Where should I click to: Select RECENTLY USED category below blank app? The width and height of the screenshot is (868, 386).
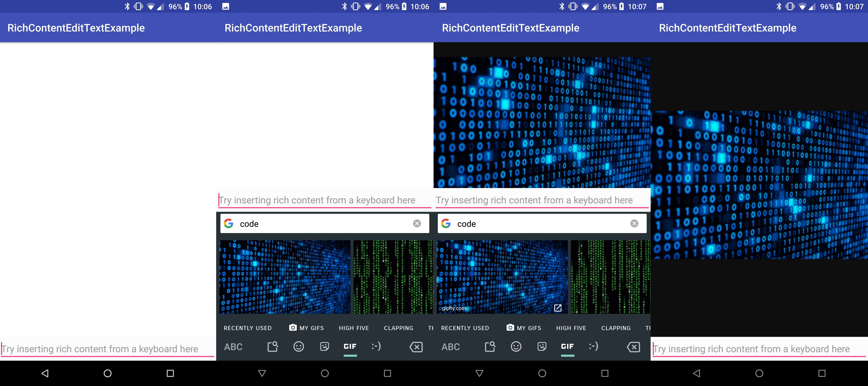[248, 328]
